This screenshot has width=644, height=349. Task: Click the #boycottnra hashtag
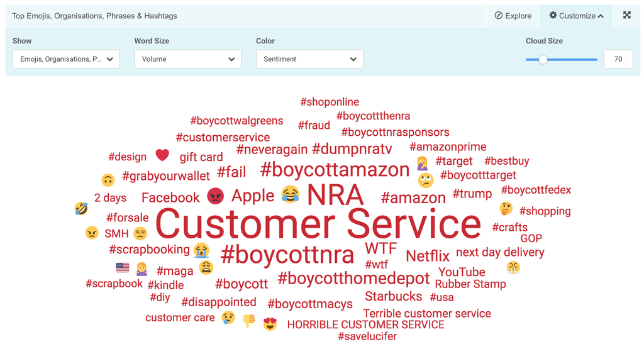(287, 255)
